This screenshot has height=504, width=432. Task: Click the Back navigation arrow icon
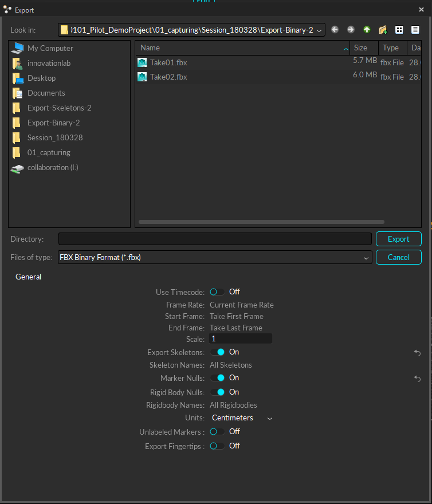pyautogui.click(x=335, y=30)
